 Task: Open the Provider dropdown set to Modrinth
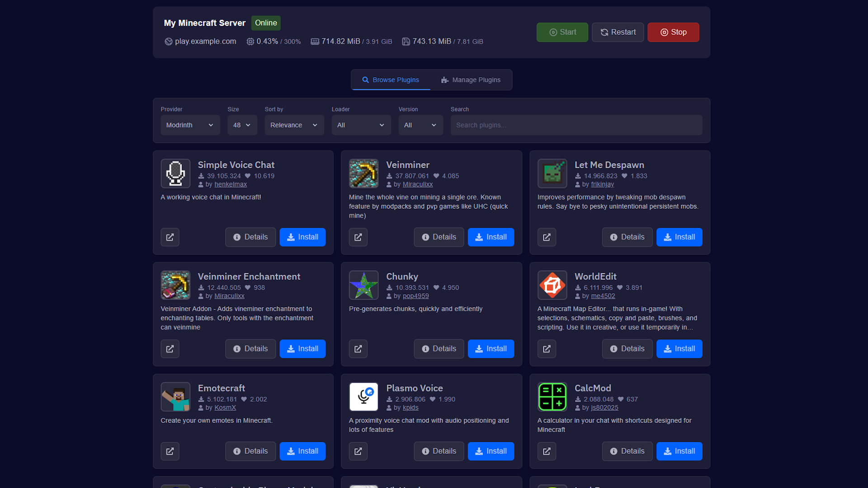tap(190, 125)
